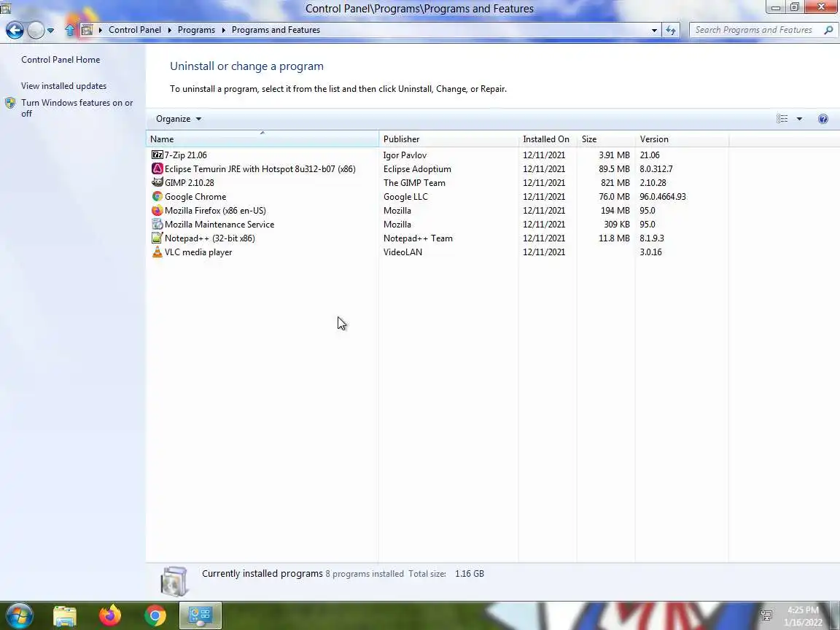This screenshot has width=840, height=630.
Task: Sort by the Version column header
Action: click(682, 139)
